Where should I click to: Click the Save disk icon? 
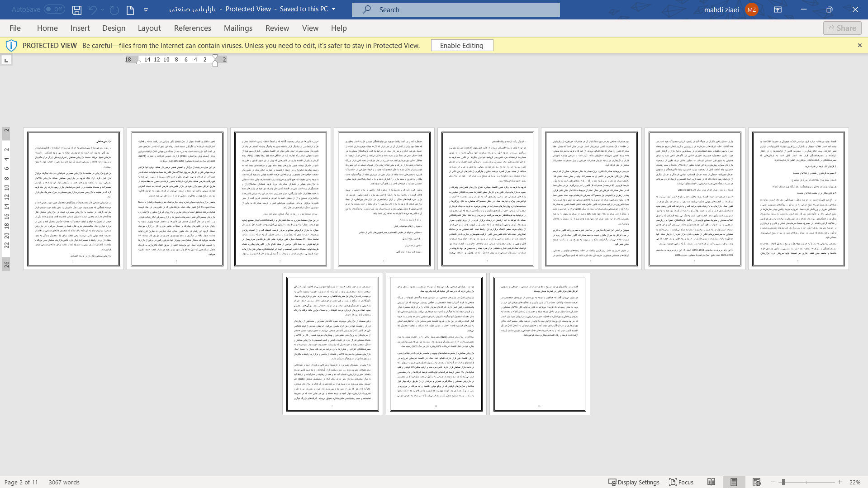[77, 9]
